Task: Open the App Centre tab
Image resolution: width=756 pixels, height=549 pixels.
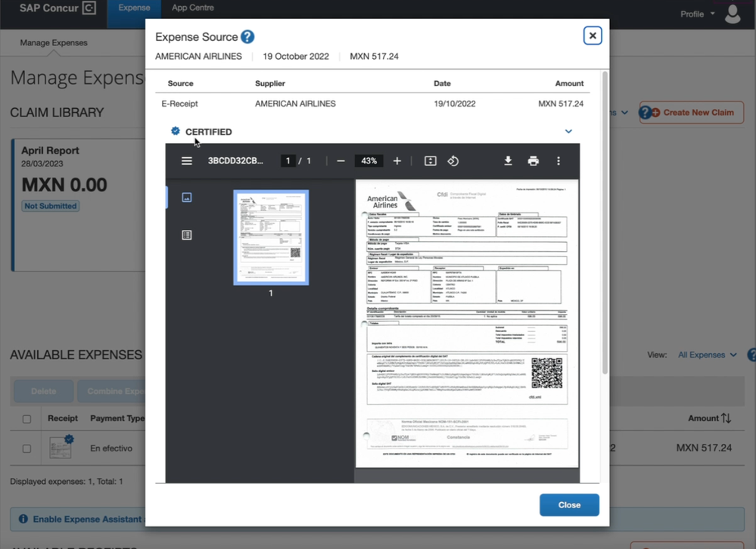Action: pyautogui.click(x=193, y=8)
